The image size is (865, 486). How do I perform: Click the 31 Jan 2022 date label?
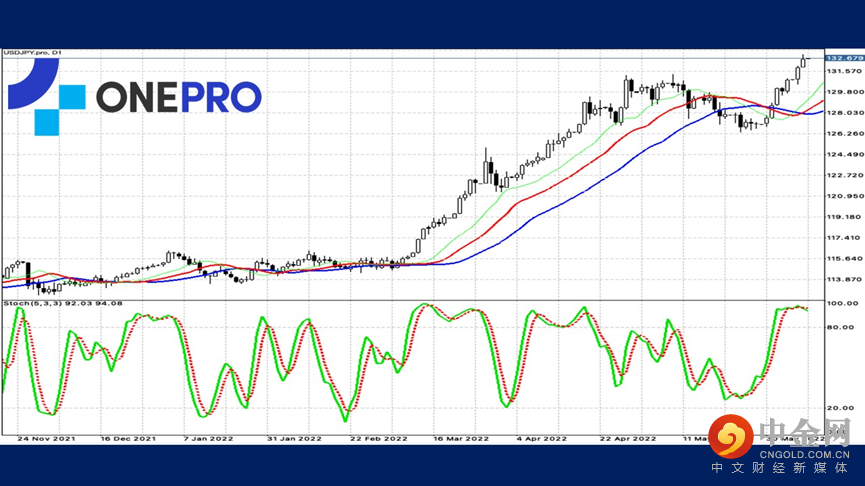click(x=294, y=439)
